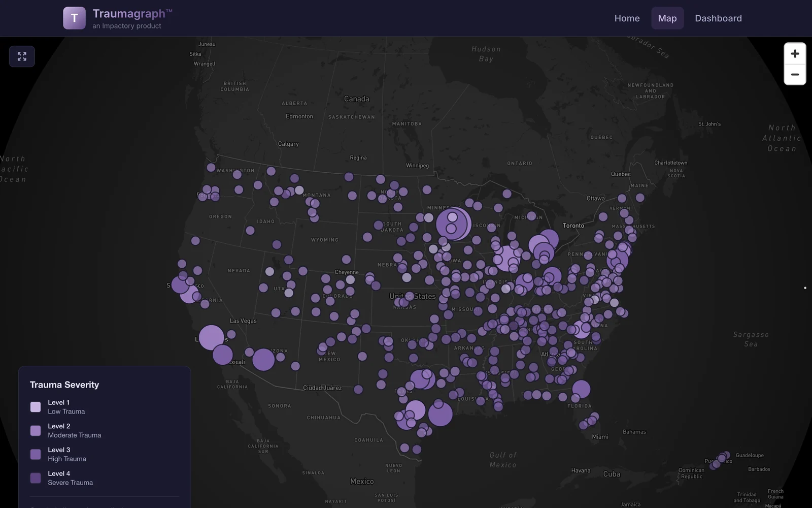Click the Havana map label
812x508 pixels.
pyautogui.click(x=581, y=470)
